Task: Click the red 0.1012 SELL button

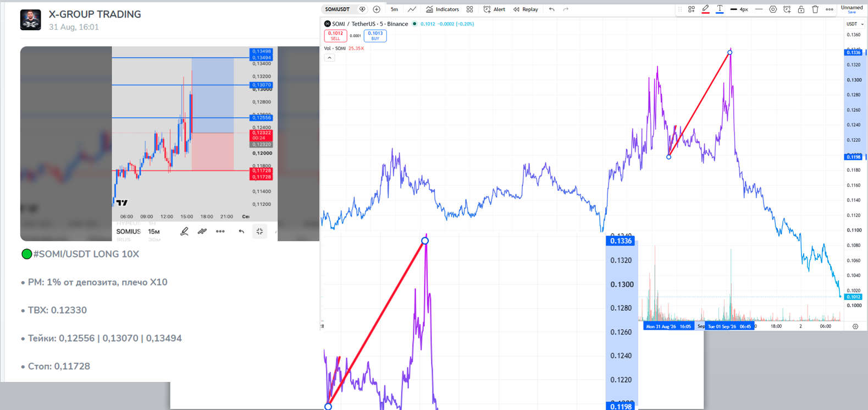Action: (x=335, y=36)
